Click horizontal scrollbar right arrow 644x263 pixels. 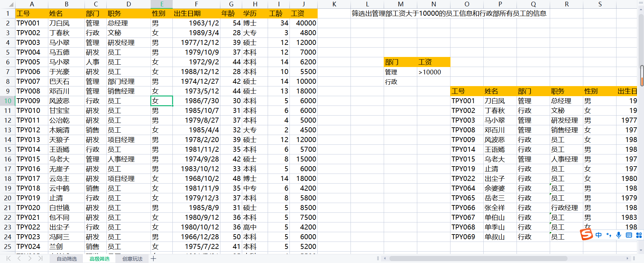pyautogui.click(x=627, y=258)
